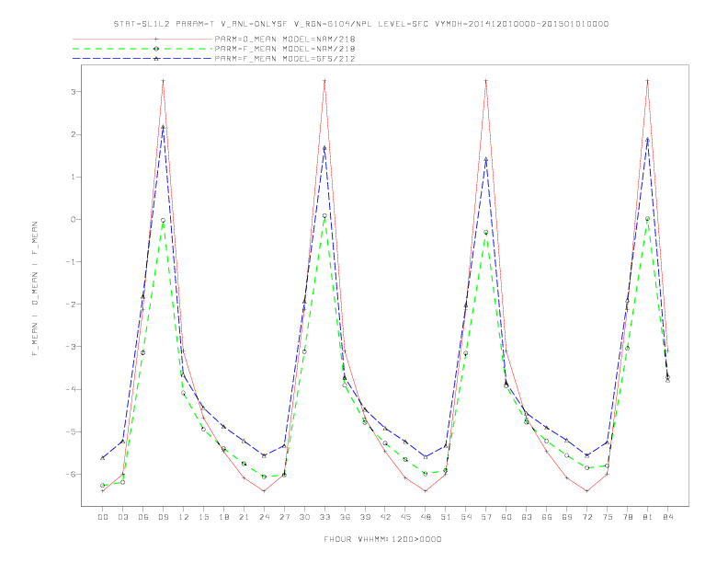Click the x-axis tick label 33

tap(324, 517)
